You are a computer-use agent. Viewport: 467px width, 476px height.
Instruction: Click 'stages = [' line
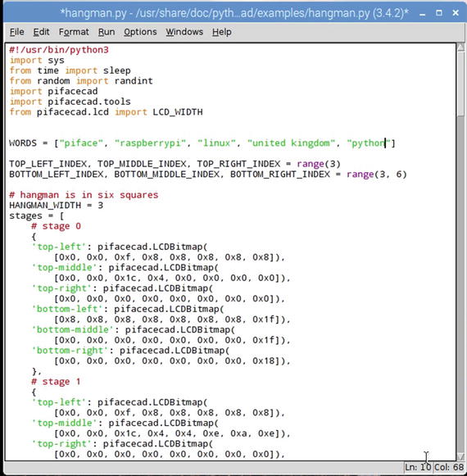tap(37, 215)
